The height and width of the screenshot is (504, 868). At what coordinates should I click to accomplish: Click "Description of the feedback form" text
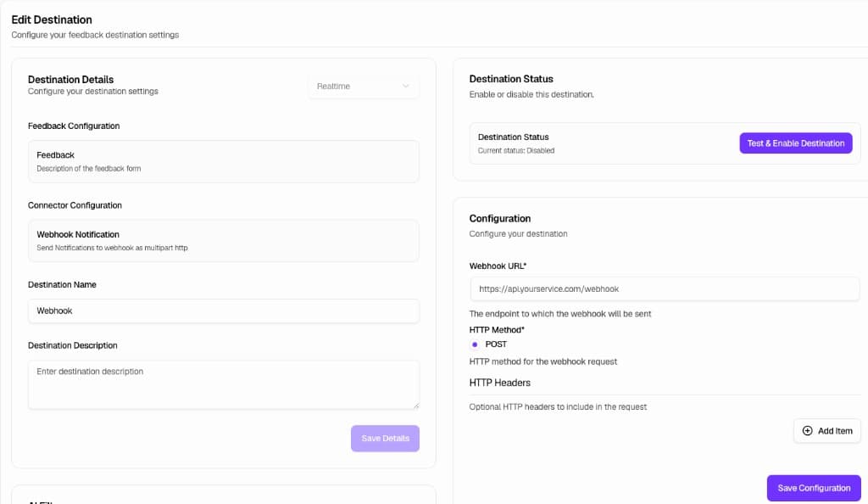[88, 168]
